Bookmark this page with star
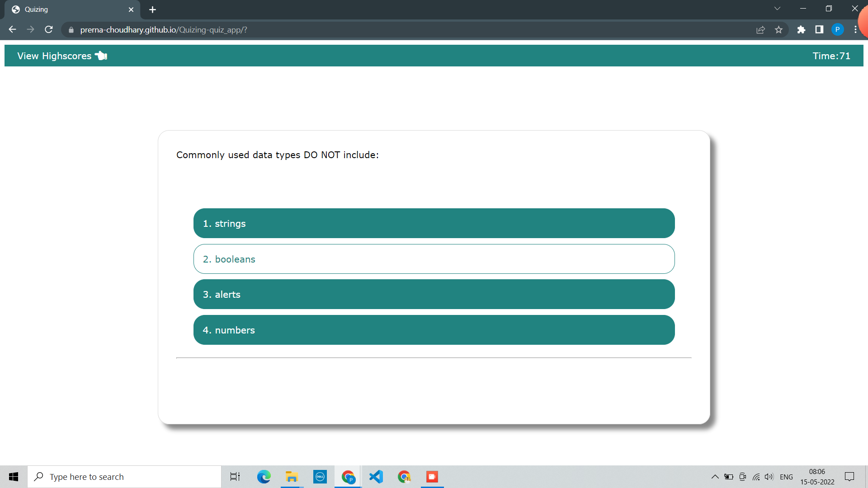868x488 pixels. click(x=778, y=30)
